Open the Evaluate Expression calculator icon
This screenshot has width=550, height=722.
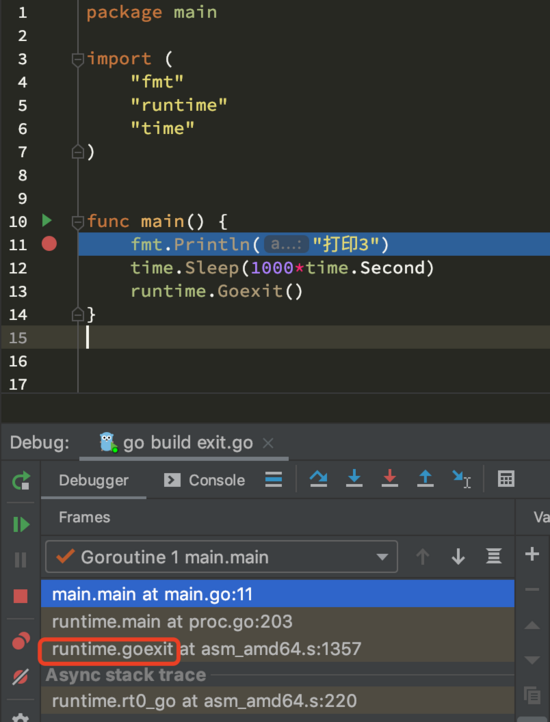[506, 479]
